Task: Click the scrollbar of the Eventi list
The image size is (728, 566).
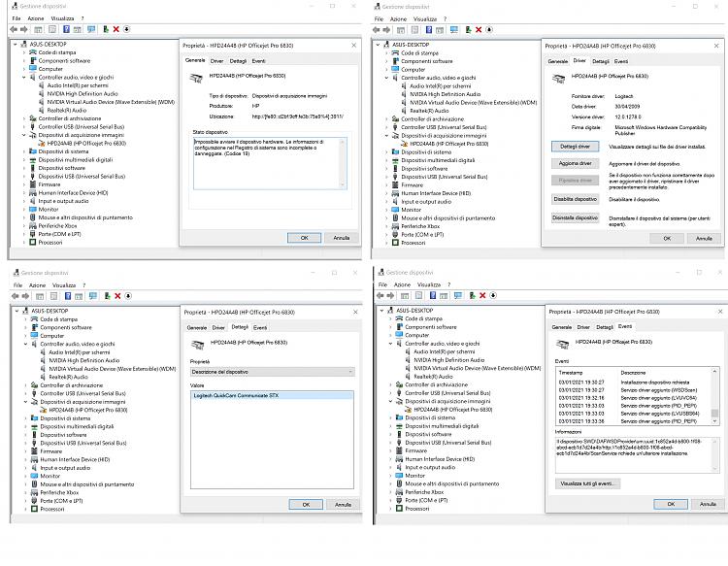Action: click(714, 396)
